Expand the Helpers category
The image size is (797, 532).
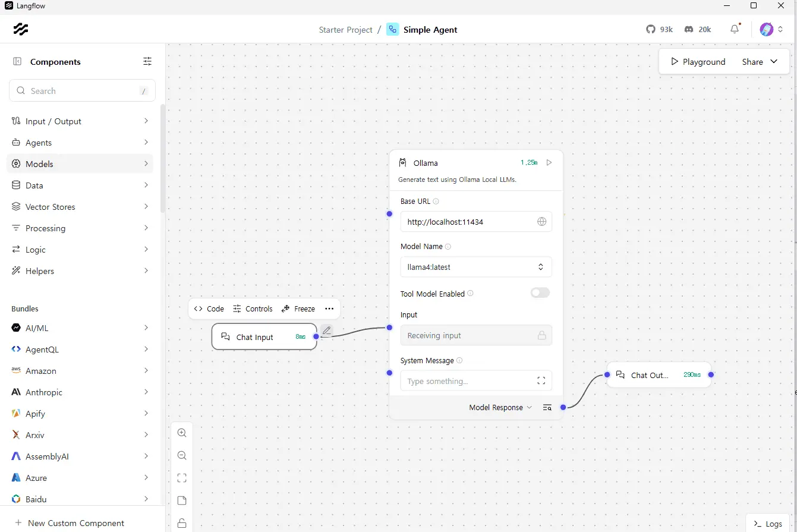80,271
